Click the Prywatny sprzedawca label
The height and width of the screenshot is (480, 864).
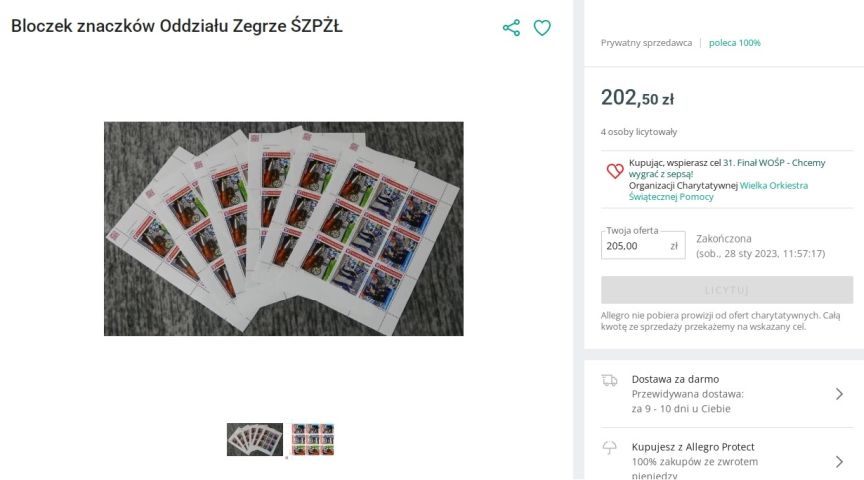click(646, 42)
